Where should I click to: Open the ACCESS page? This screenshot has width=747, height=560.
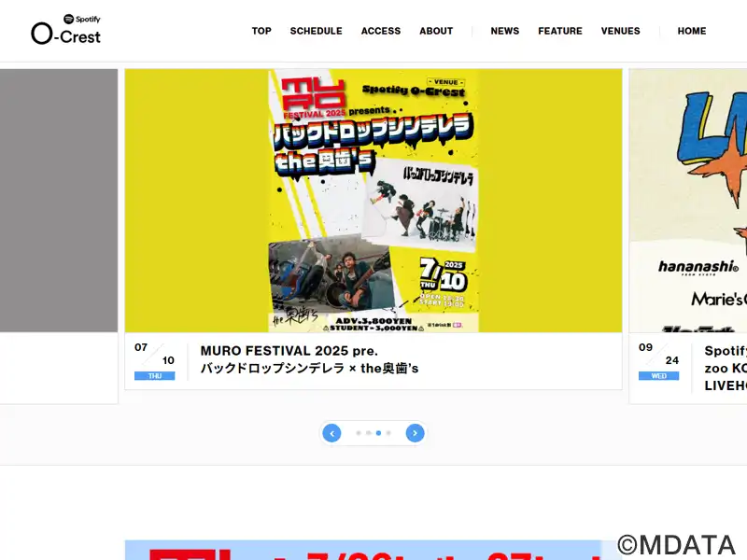pyautogui.click(x=381, y=31)
